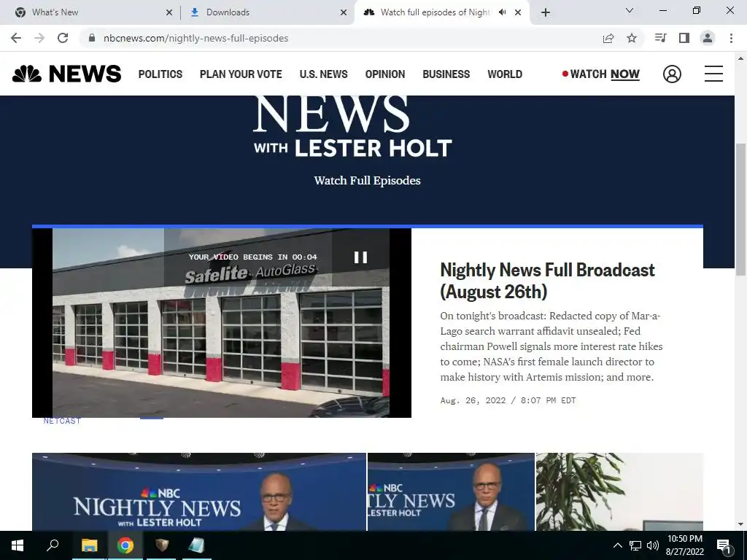Screen dimensions: 747x560
Task: Close the Downloads tab
Action: click(x=344, y=12)
